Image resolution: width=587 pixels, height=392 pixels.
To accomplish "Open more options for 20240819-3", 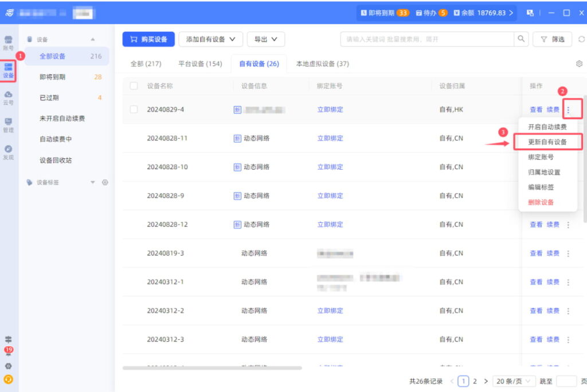I will (x=568, y=253).
